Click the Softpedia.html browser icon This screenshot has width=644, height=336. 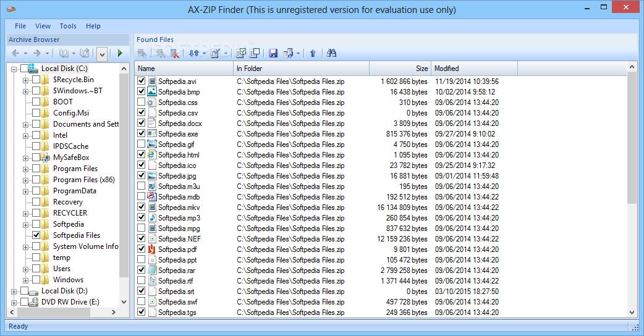[152, 154]
